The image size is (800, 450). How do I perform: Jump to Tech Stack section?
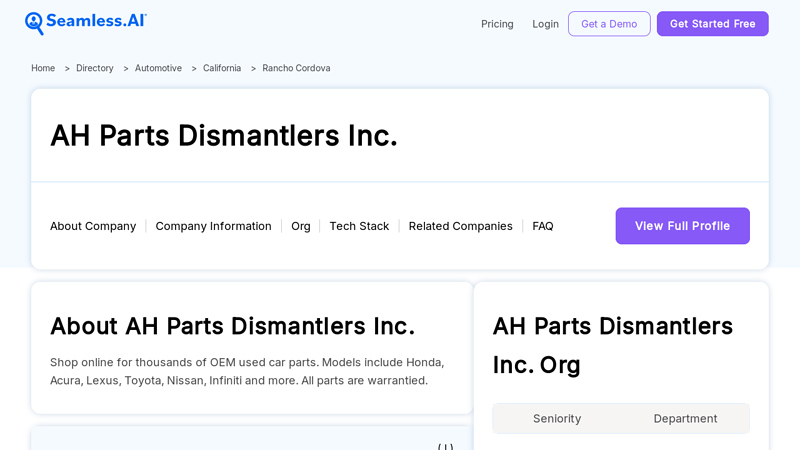[359, 226]
